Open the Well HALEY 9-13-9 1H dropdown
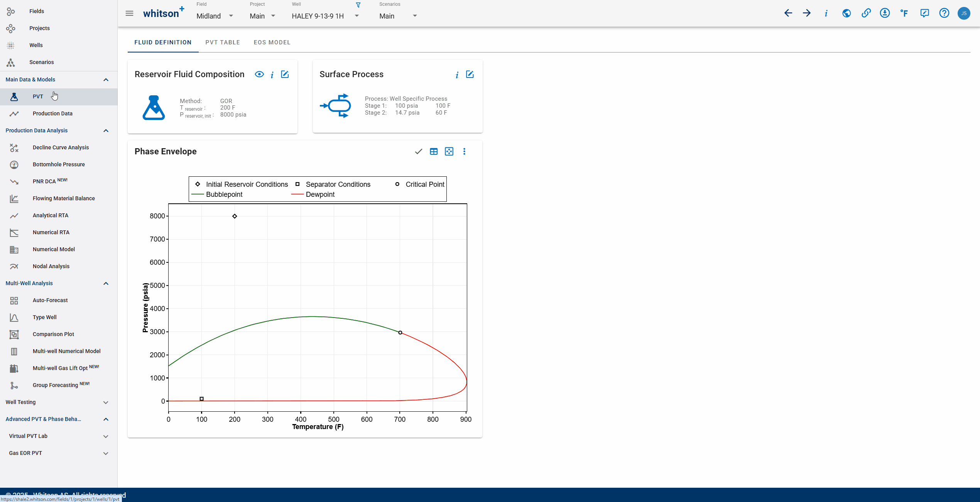 click(x=325, y=16)
